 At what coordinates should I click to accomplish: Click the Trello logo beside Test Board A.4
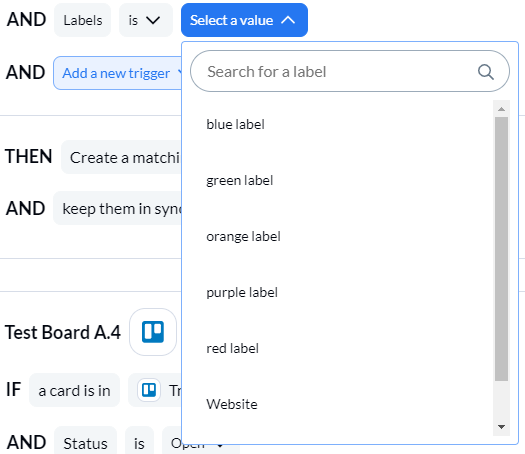pos(153,332)
